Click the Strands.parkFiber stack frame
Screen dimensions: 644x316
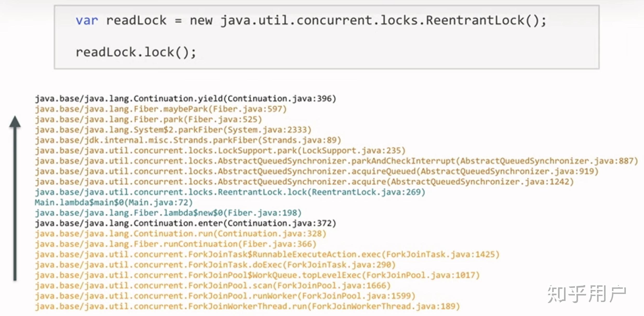[x=188, y=140]
